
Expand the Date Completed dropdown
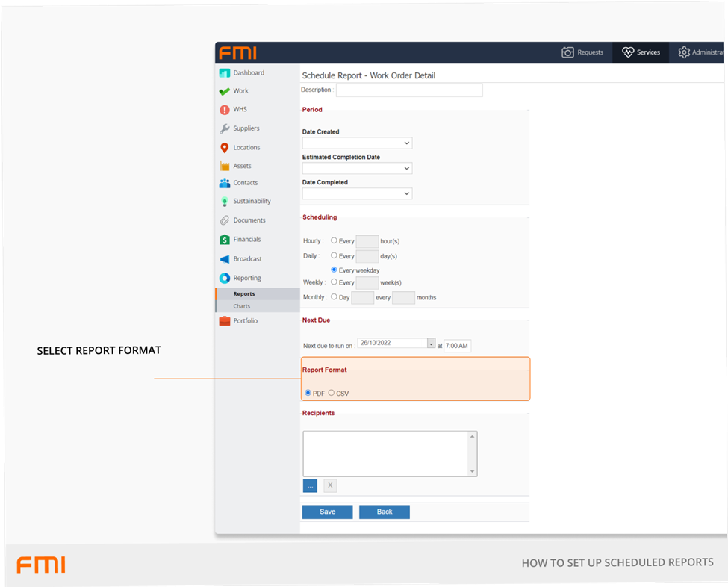[357, 194]
